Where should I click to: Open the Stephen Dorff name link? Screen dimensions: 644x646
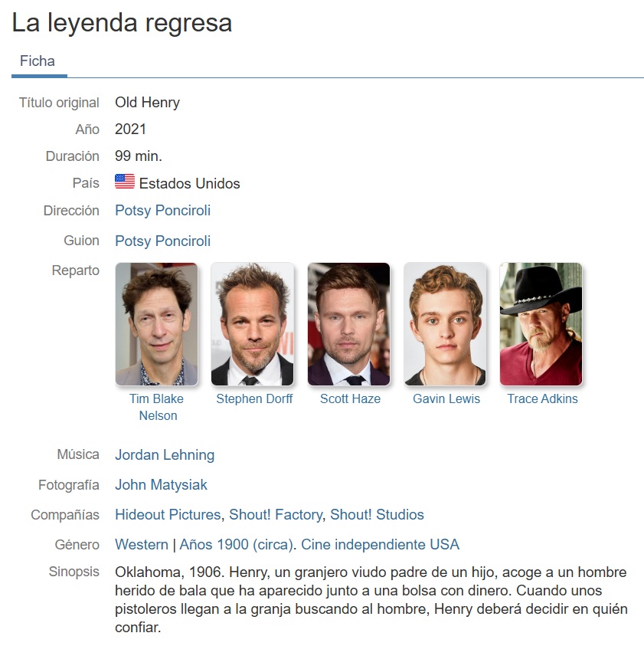click(254, 398)
